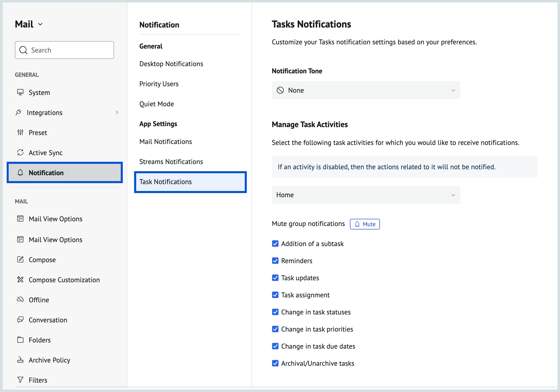Click the System monitor icon in sidebar
The height and width of the screenshot is (392, 560).
20,92
